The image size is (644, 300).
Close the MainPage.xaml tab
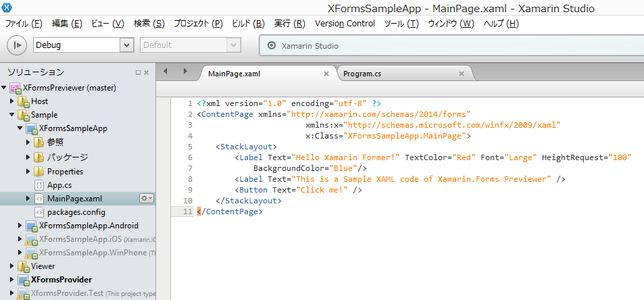(x=326, y=74)
